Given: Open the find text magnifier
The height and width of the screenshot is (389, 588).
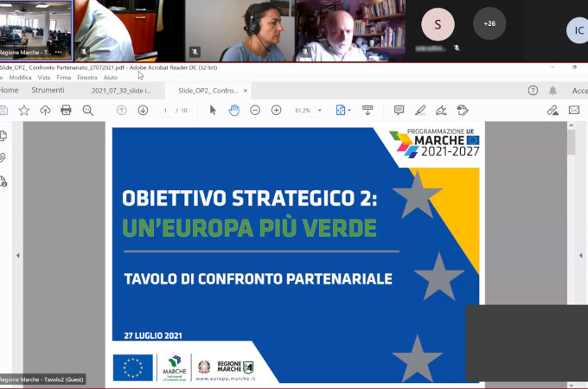Looking at the screenshot, I should click(87, 110).
